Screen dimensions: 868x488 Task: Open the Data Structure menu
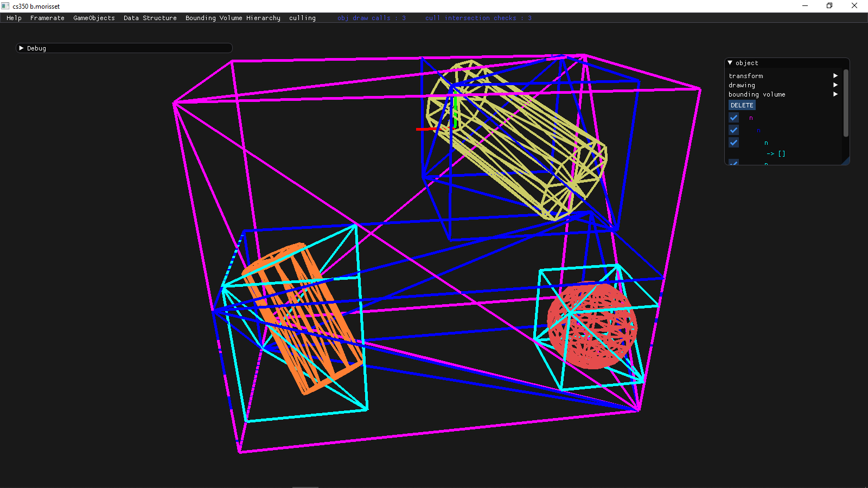[x=150, y=18]
